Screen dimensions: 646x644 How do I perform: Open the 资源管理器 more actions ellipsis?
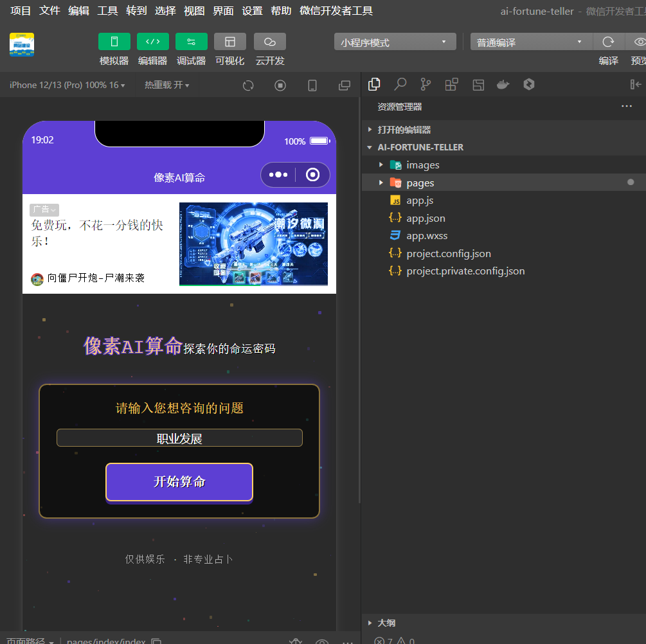coord(627,106)
